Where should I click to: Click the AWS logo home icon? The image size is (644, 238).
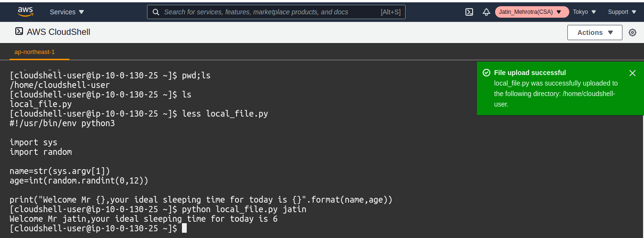(25, 11)
